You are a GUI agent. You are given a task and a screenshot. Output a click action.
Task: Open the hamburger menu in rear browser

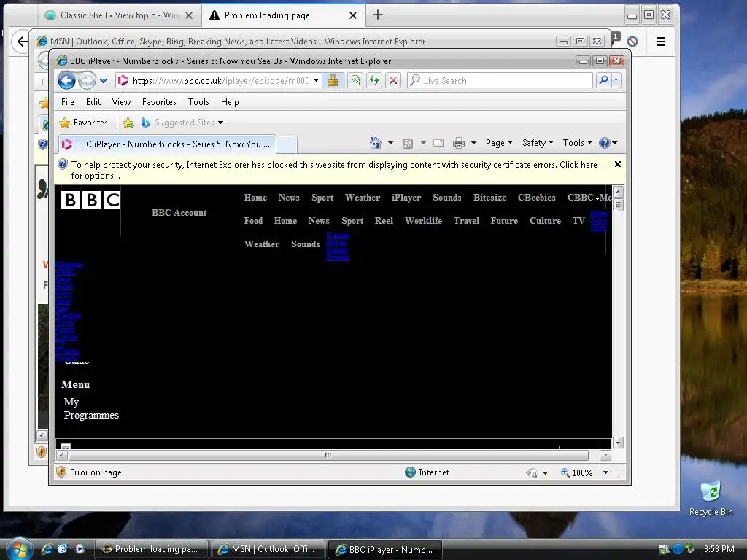(661, 42)
